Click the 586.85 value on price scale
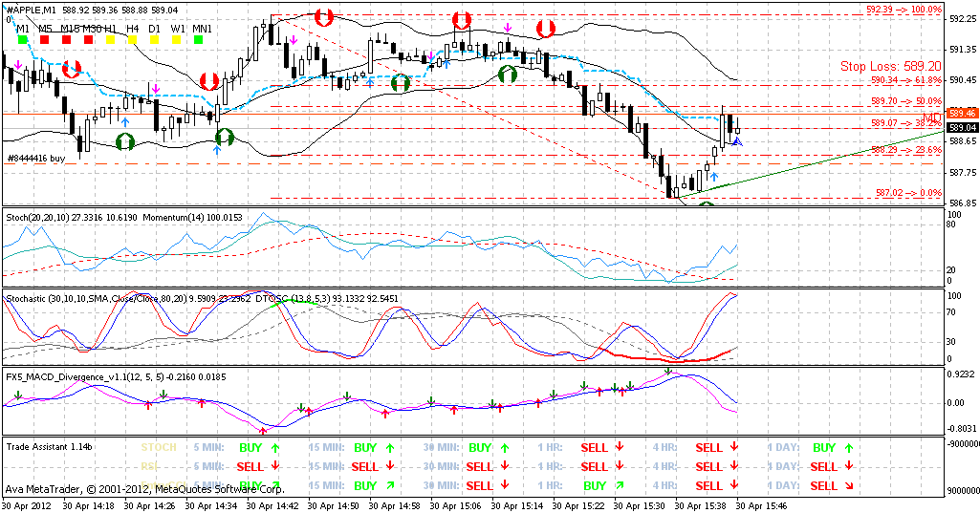 coord(962,203)
